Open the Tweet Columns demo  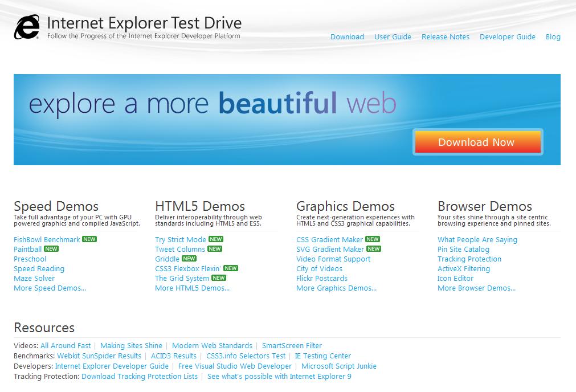click(180, 249)
